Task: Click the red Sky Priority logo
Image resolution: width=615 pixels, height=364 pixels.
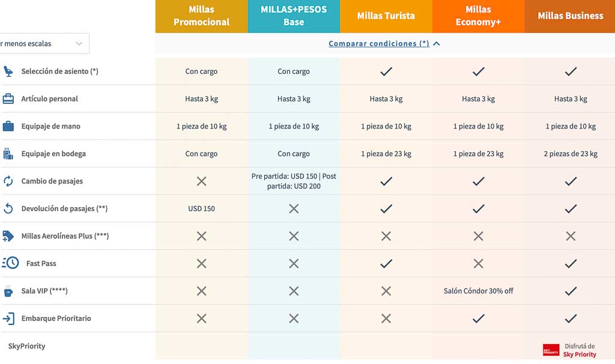Action: [x=551, y=350]
